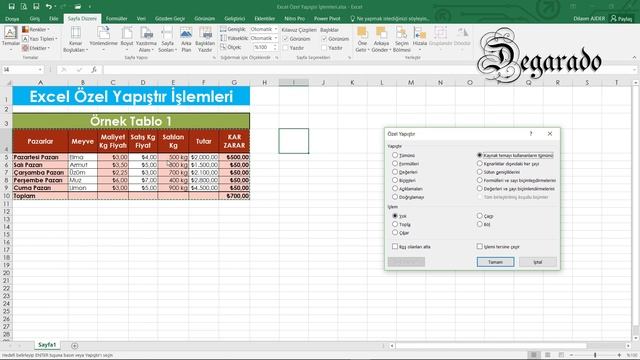Select Tümünü paste option
Viewport: 640px width, 360px height.
coord(403,156)
